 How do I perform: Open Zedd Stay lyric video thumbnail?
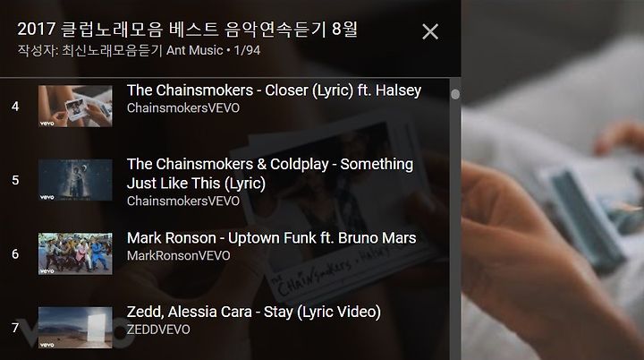coord(75,328)
